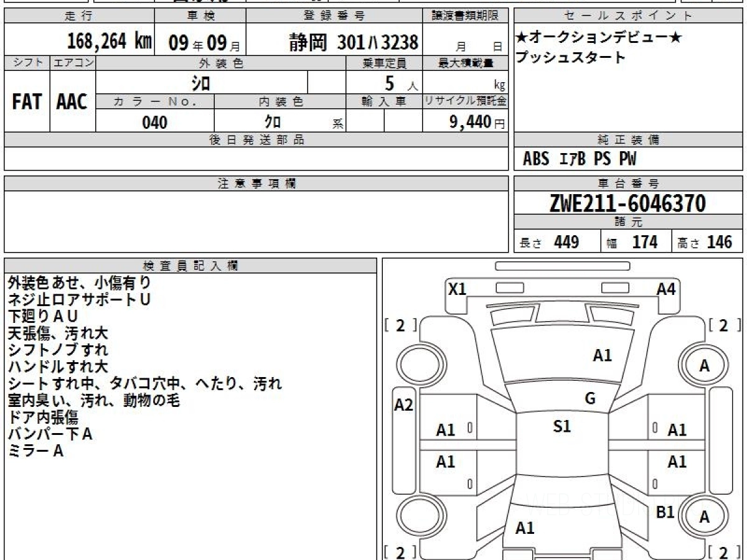Click the セールスポイント header
The image size is (747, 560).
[x=629, y=16]
